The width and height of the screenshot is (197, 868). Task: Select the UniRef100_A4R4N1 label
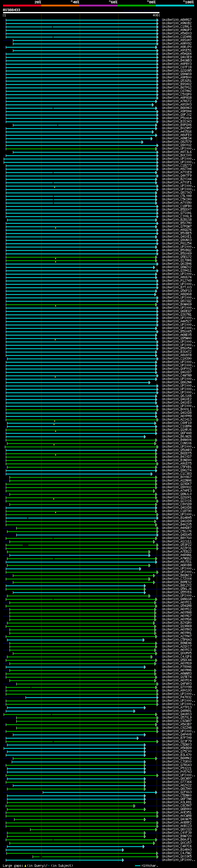coord(177,555)
